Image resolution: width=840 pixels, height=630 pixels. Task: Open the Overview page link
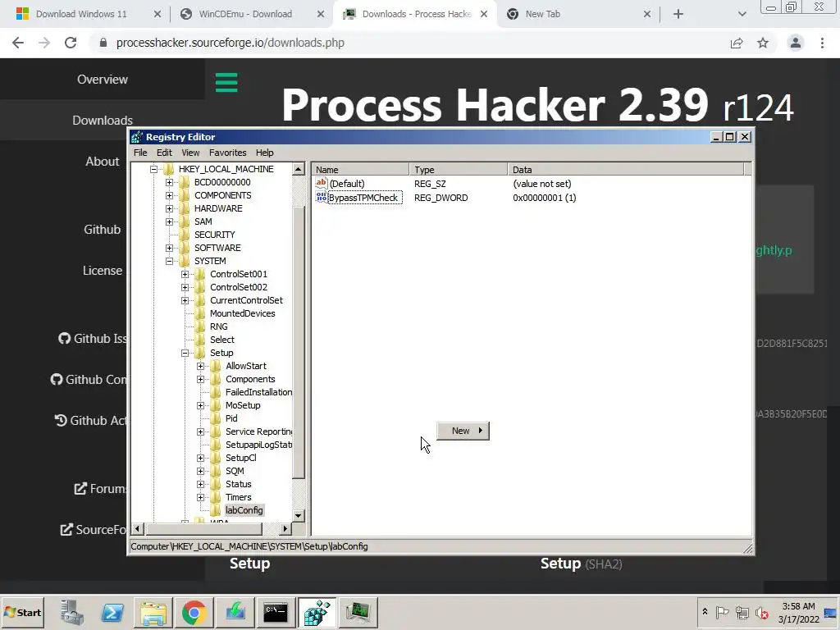coord(103,80)
